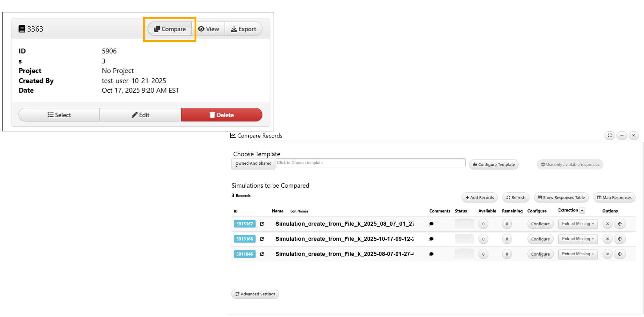The width and height of the screenshot is (644, 317).
Task: Expand Compare Records panel to fullscreen
Action: [x=610, y=136]
